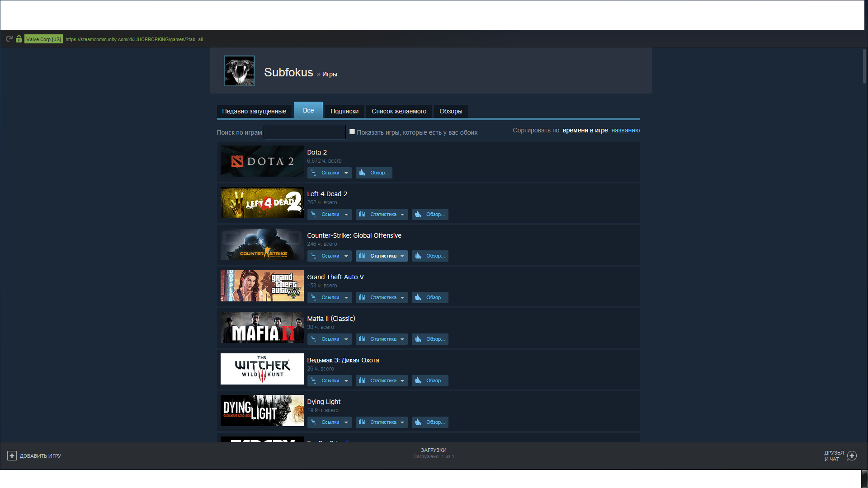The image size is (868, 488).
Task: Open the Subfokus snake avatar
Action: 239,71
